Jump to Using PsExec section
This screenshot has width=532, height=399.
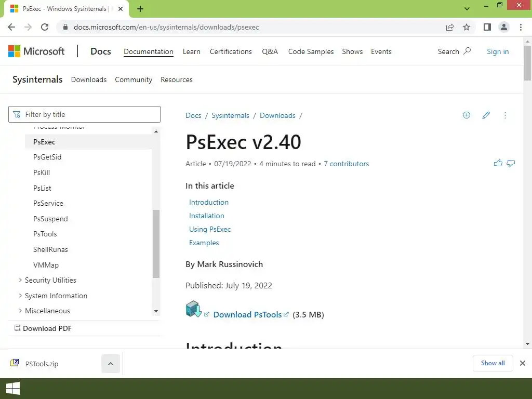click(210, 229)
